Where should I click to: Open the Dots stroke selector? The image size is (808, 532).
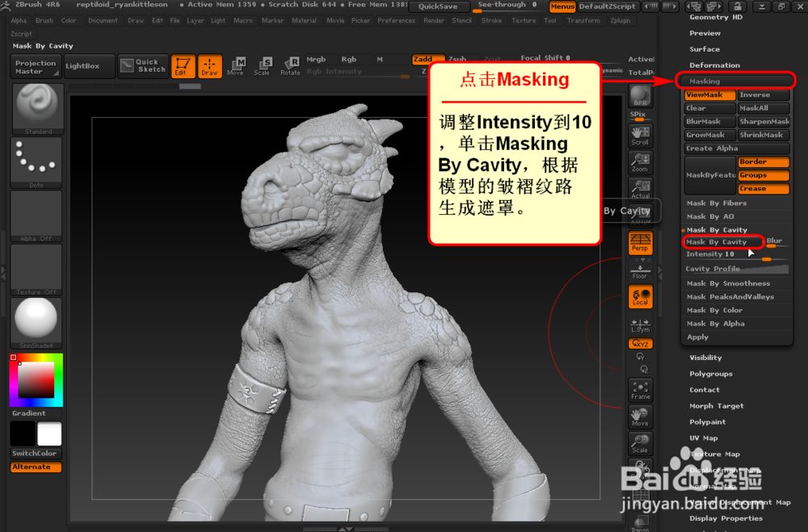click(x=36, y=163)
